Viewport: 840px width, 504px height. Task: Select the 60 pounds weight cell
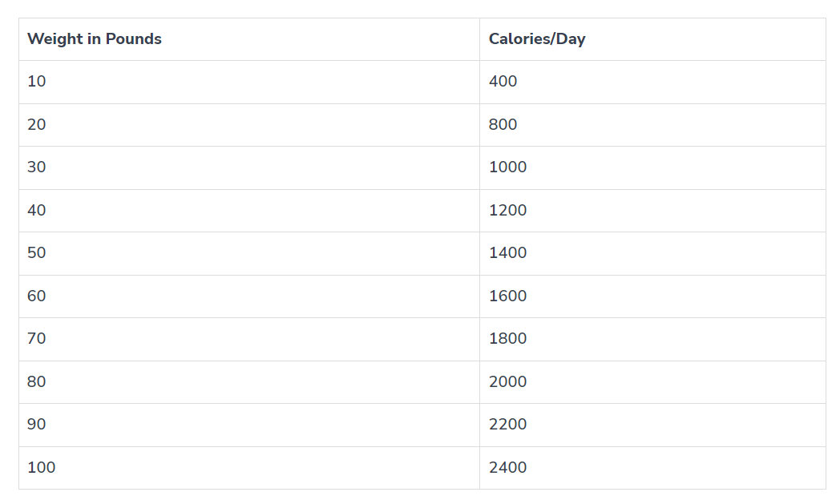[x=37, y=296]
